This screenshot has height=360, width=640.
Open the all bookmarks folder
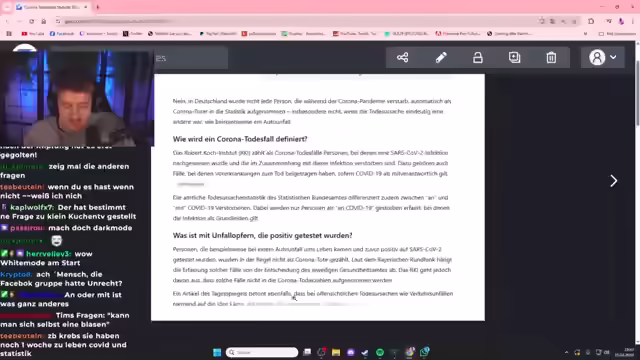pos(617,33)
